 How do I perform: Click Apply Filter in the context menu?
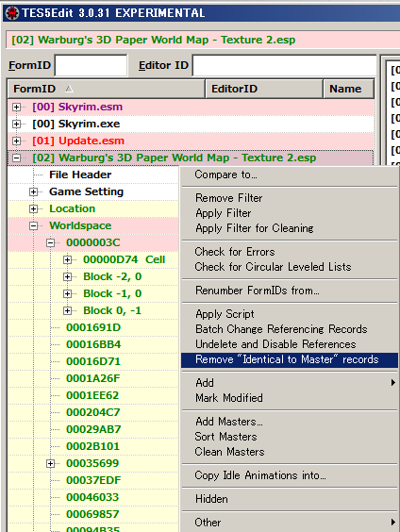tap(290, 213)
